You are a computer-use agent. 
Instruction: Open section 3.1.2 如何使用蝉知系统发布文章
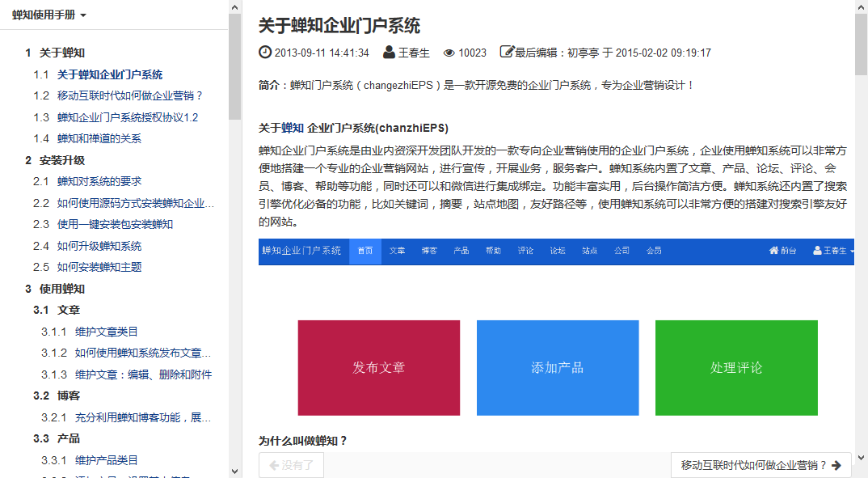(x=143, y=353)
